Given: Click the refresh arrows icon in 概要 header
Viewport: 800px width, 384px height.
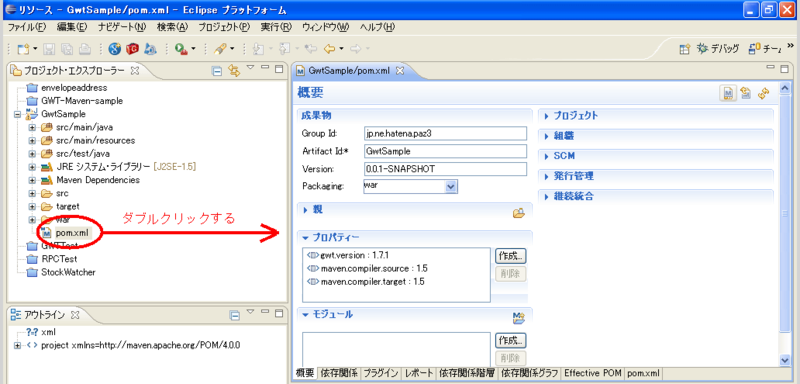Looking at the screenshot, I should tap(763, 93).
